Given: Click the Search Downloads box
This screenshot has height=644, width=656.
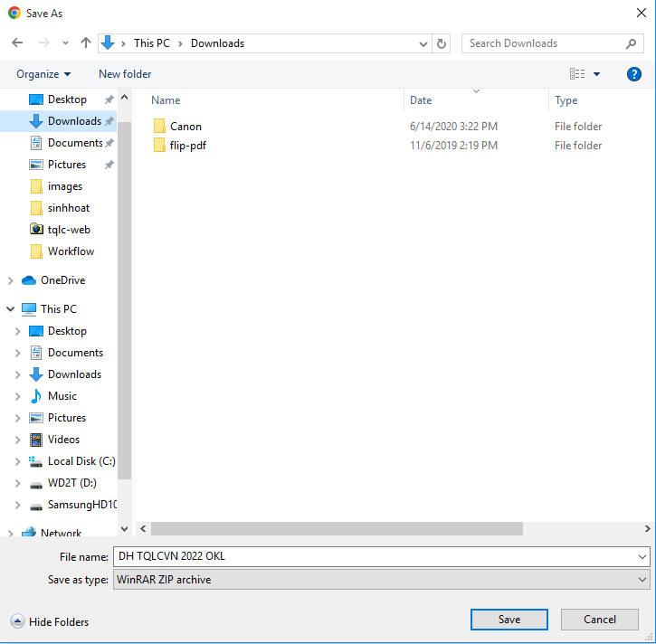Looking at the screenshot, I should [x=543, y=43].
